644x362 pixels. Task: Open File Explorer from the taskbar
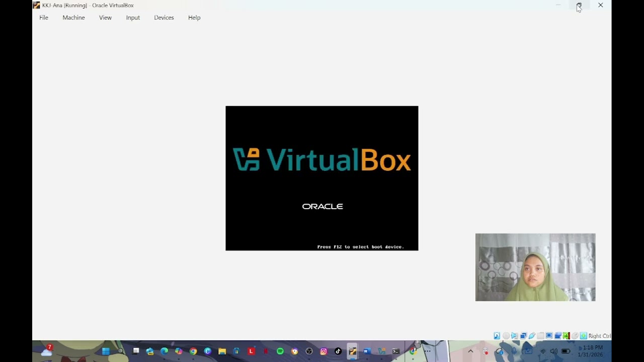[222, 351]
